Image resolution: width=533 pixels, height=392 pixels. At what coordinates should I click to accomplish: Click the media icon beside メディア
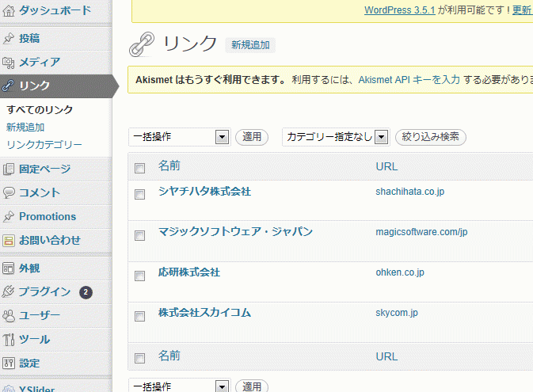point(9,63)
